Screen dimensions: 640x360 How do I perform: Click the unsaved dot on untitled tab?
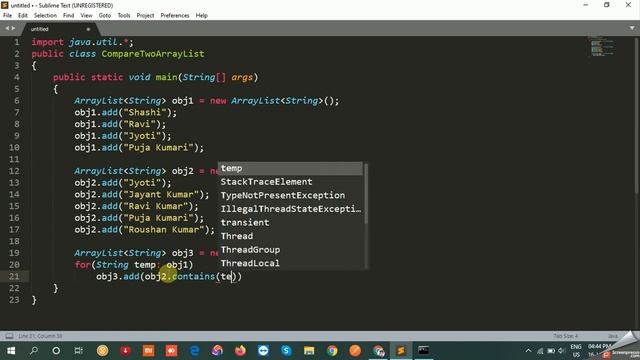(x=88, y=29)
